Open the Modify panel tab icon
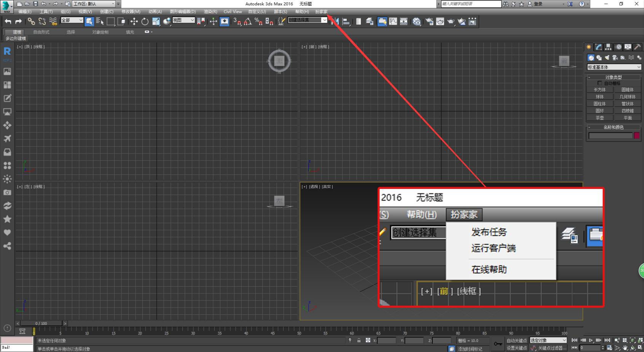The image size is (644, 352). pos(599,47)
